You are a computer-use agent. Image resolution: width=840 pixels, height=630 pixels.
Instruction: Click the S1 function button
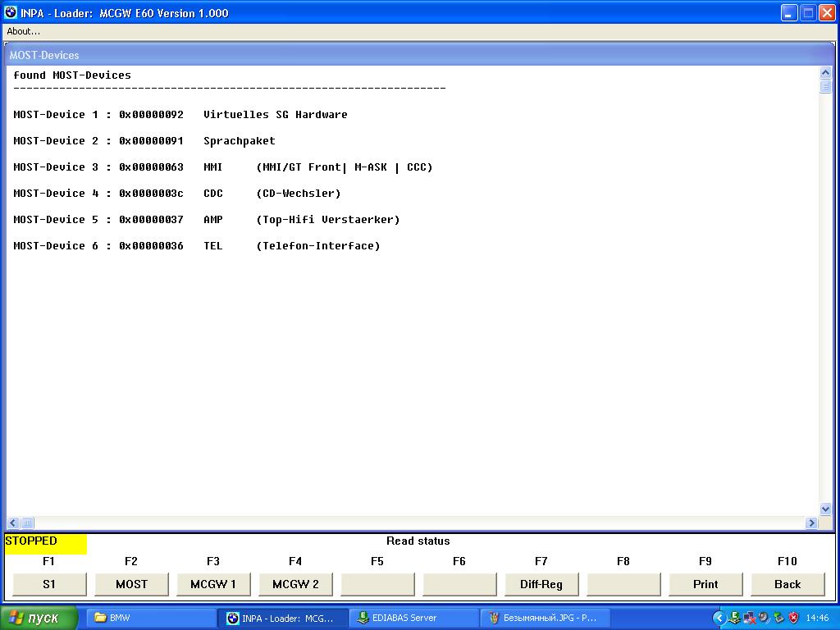[49, 584]
